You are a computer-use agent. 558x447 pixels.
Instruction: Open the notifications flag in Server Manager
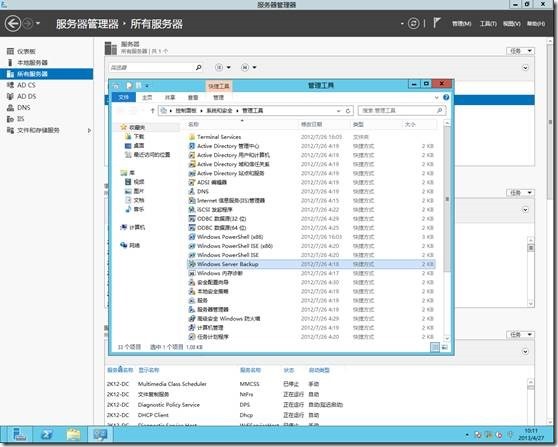437,23
